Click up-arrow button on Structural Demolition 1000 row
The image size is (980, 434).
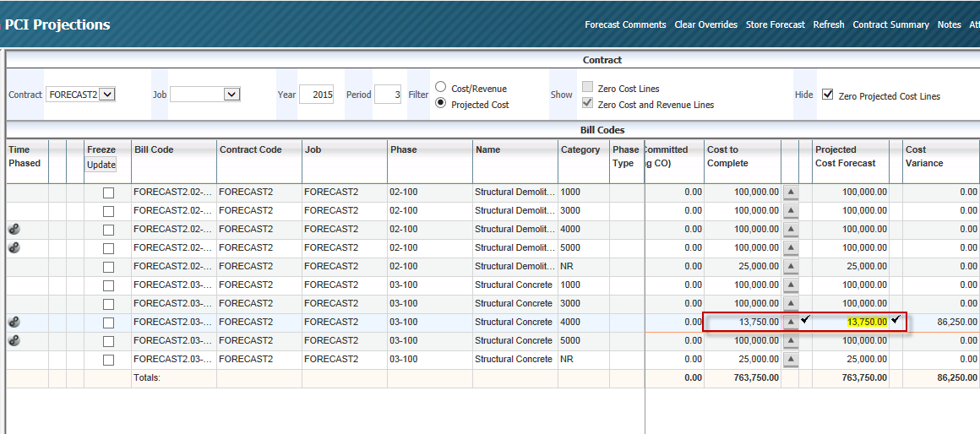791,193
